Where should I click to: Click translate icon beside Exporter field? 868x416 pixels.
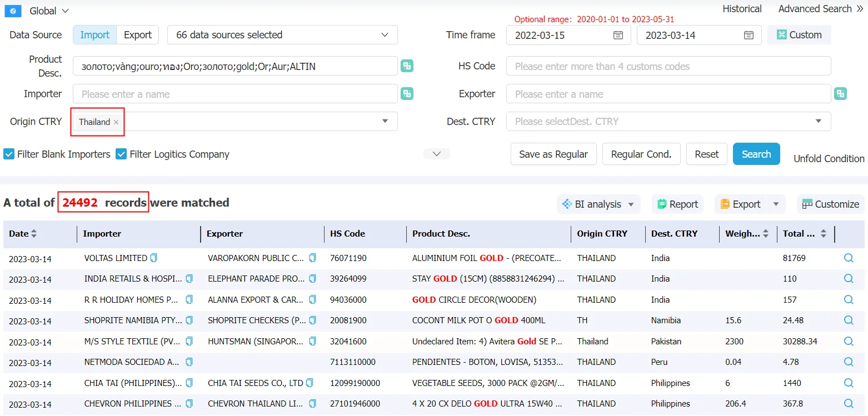point(841,94)
